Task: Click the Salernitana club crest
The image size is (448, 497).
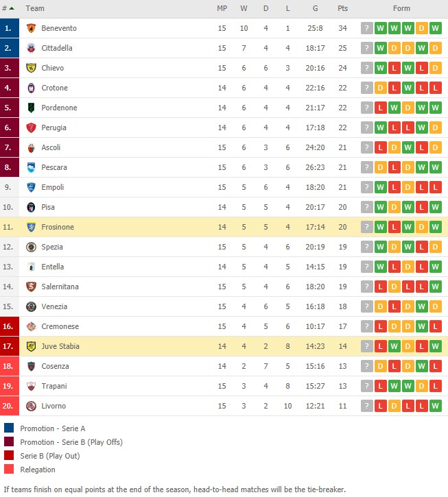Action: [31, 287]
